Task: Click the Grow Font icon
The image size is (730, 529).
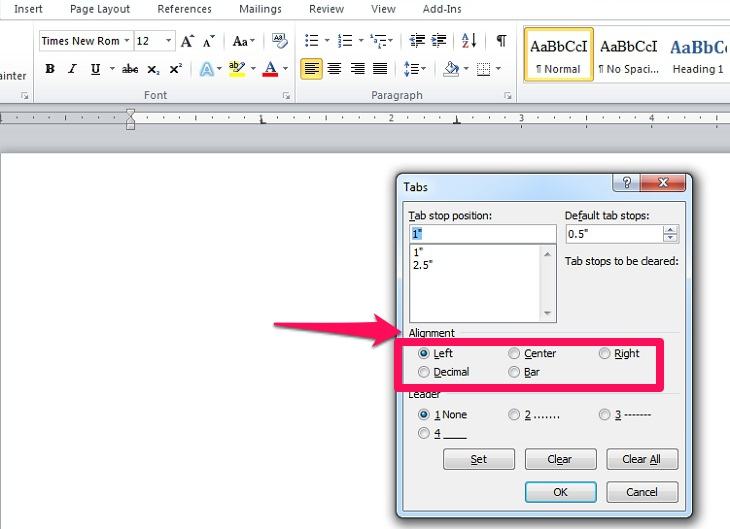Action: 187,41
